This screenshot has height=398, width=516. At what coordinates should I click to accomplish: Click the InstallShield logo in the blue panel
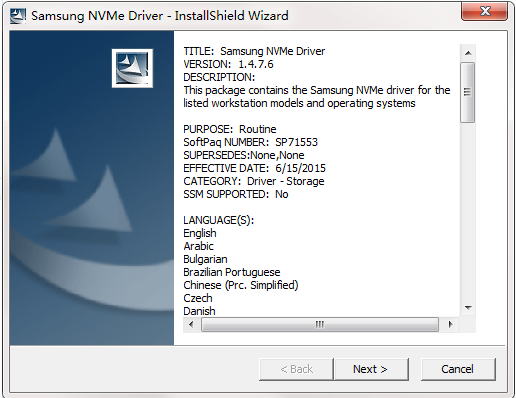pos(132,68)
